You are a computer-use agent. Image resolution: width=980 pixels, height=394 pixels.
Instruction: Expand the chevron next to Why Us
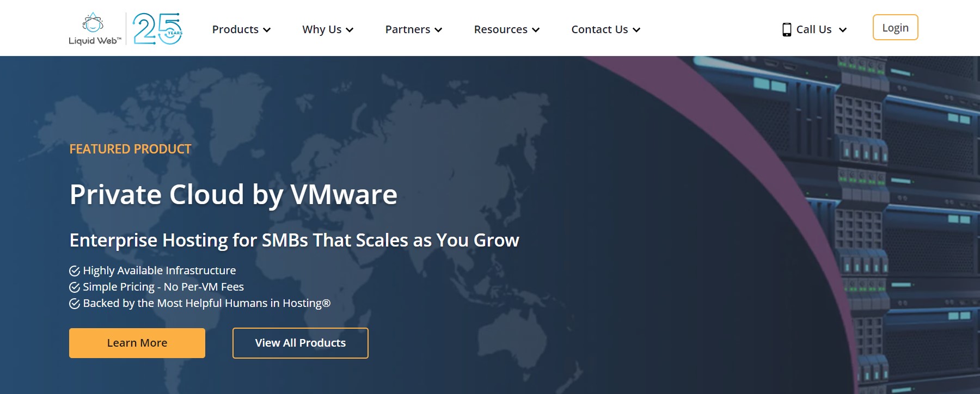pyautogui.click(x=350, y=30)
